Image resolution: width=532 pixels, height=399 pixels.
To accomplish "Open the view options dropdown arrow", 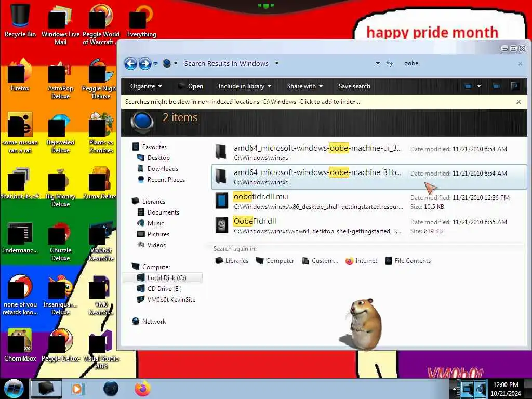I will (x=479, y=86).
